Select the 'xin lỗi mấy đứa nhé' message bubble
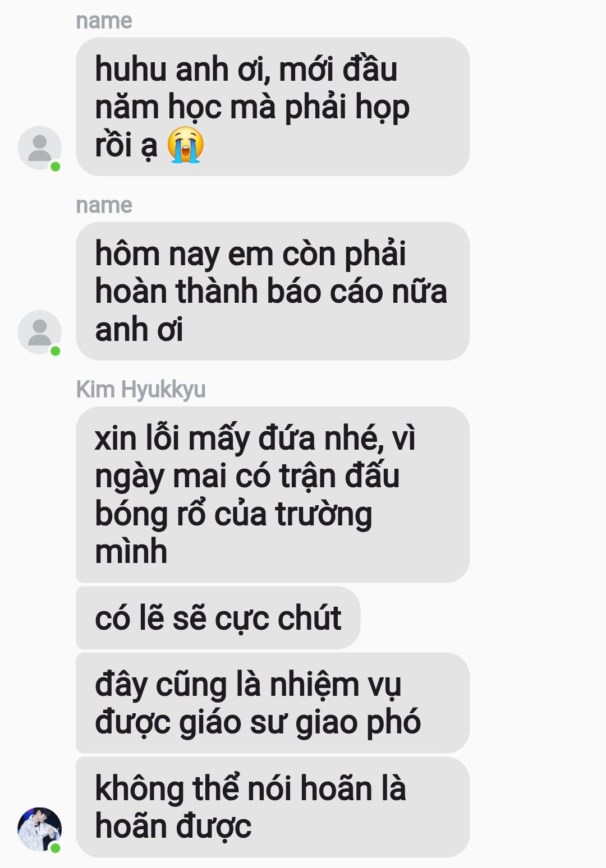This screenshot has height=868, width=606. (273, 495)
